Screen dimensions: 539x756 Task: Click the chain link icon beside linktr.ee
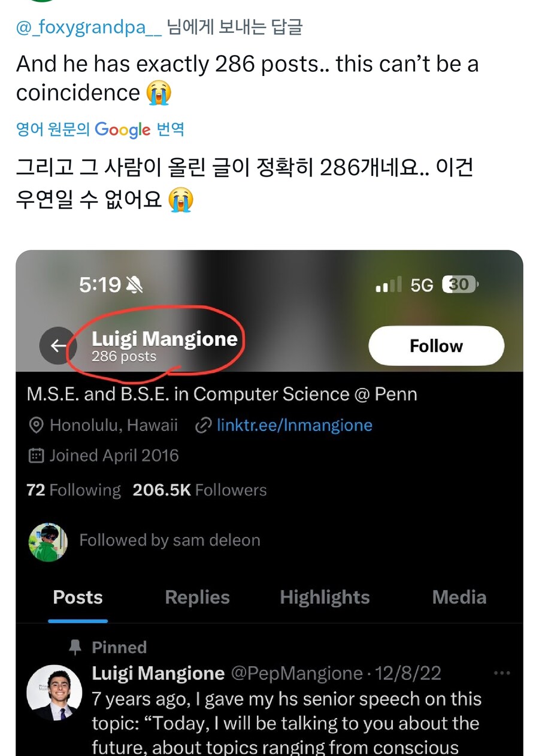(204, 426)
